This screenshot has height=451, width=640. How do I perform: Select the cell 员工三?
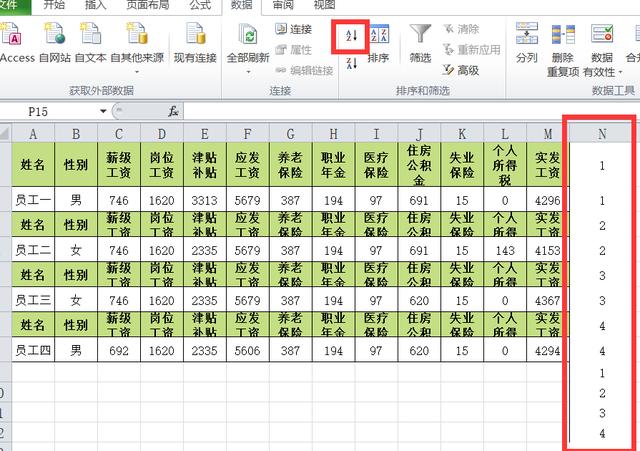pyautogui.click(x=33, y=300)
